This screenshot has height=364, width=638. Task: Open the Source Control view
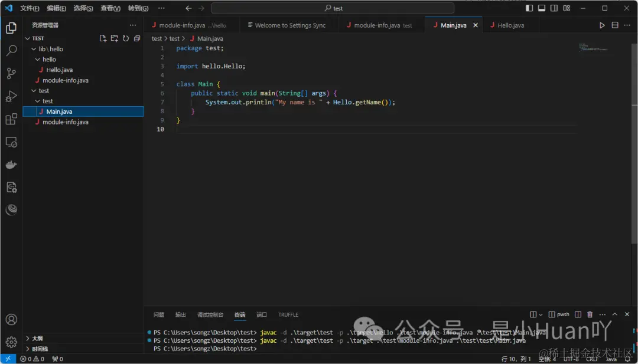pyautogui.click(x=11, y=74)
